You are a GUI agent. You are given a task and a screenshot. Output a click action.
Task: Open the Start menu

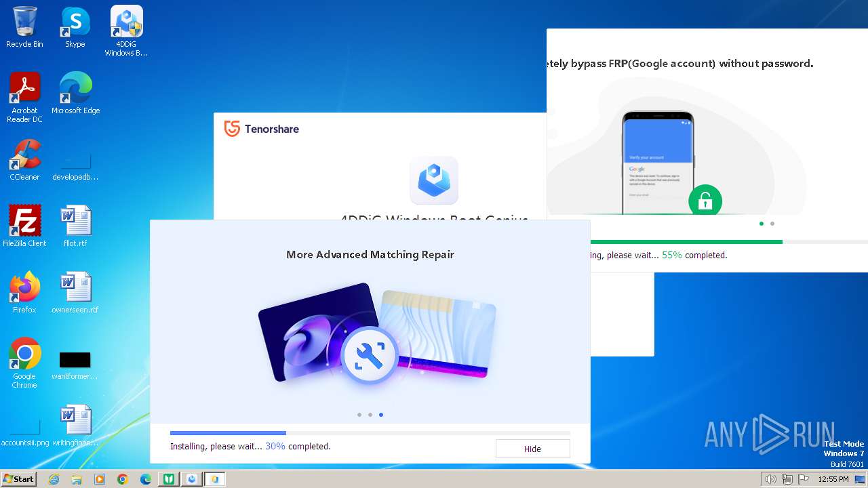[x=18, y=479]
